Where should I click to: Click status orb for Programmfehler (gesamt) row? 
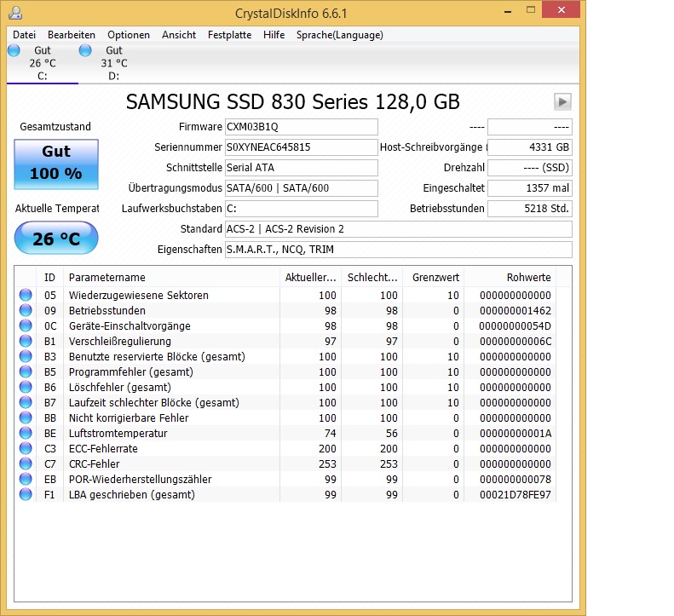pyautogui.click(x=26, y=371)
